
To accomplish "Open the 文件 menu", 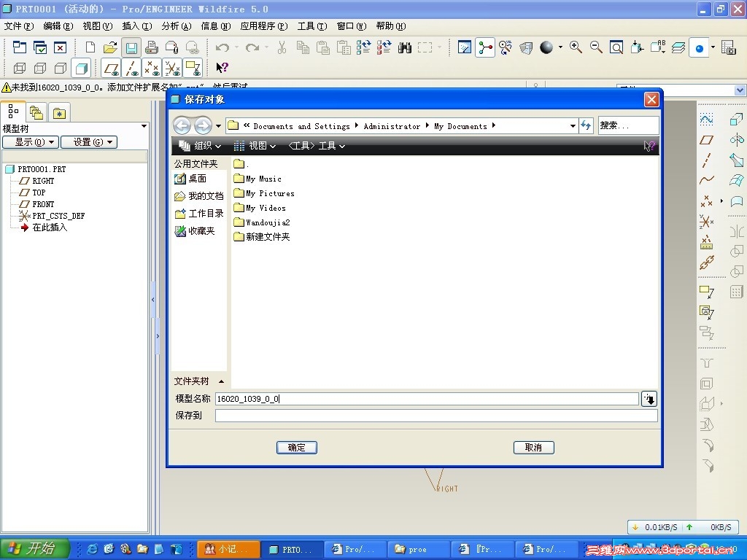I will tap(19, 26).
